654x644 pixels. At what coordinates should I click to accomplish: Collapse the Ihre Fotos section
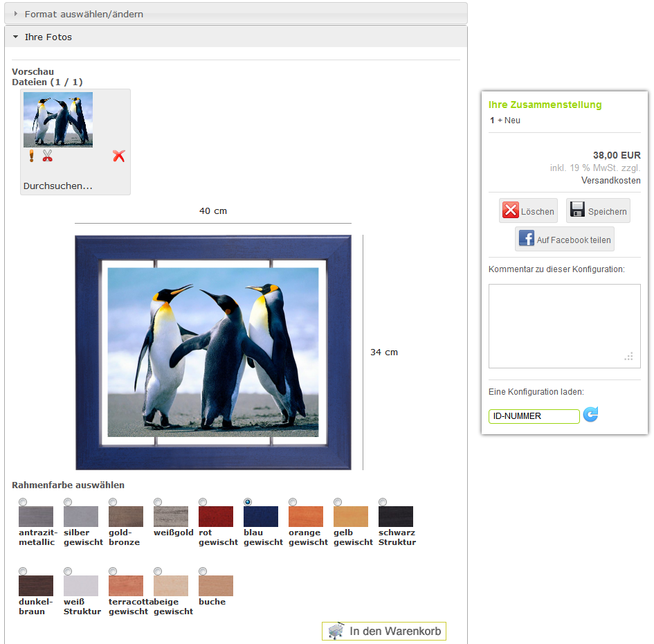click(236, 37)
